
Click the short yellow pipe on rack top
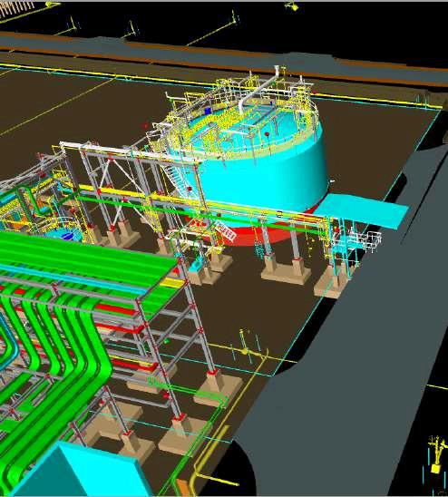[x=172, y=282]
